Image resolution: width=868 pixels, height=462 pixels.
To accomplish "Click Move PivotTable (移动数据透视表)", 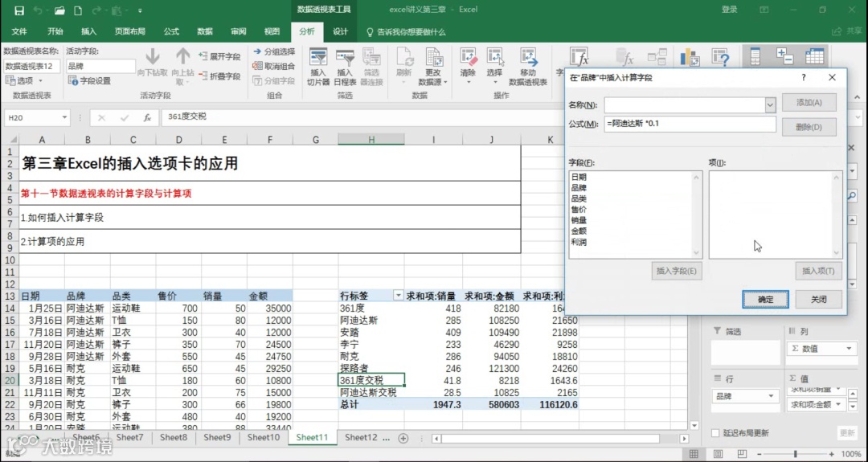I will coord(528,67).
